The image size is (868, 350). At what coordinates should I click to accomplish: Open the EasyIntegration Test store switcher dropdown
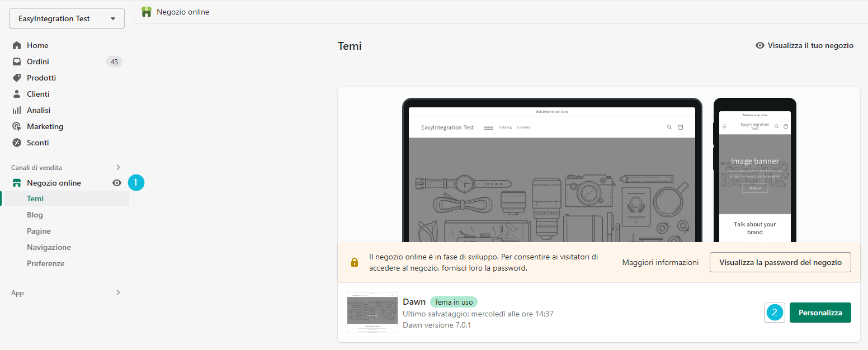click(x=67, y=18)
